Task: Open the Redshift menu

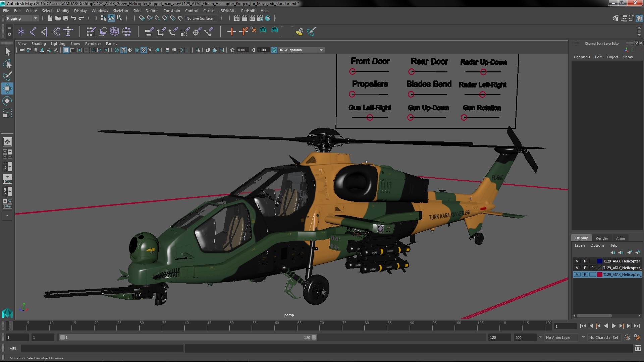Action: coord(248,11)
